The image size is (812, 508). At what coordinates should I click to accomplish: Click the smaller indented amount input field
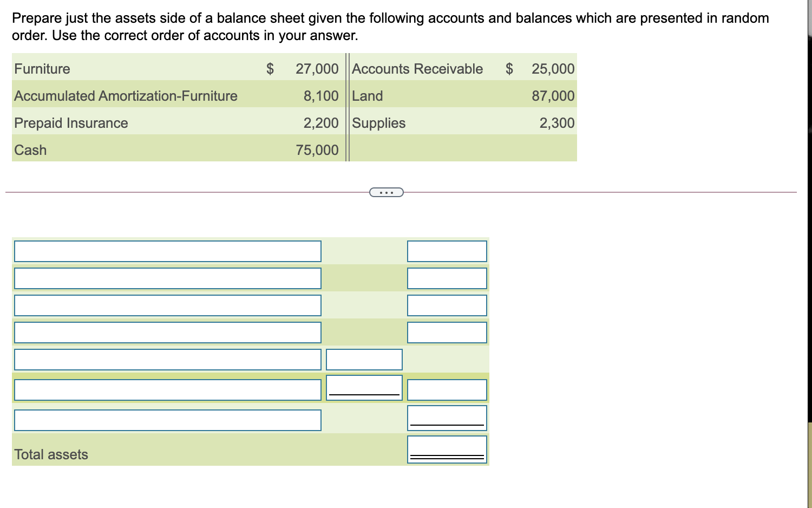(364, 359)
